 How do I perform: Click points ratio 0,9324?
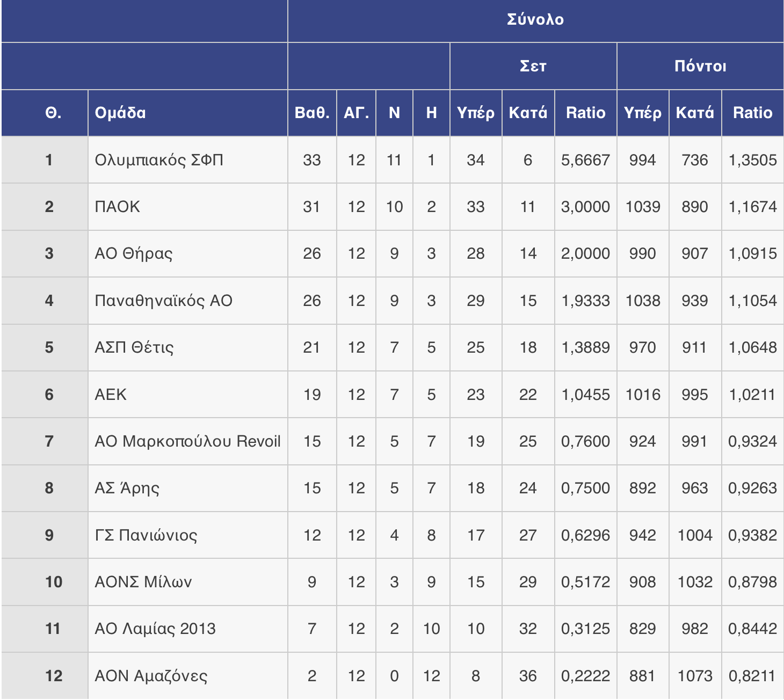[752, 441]
